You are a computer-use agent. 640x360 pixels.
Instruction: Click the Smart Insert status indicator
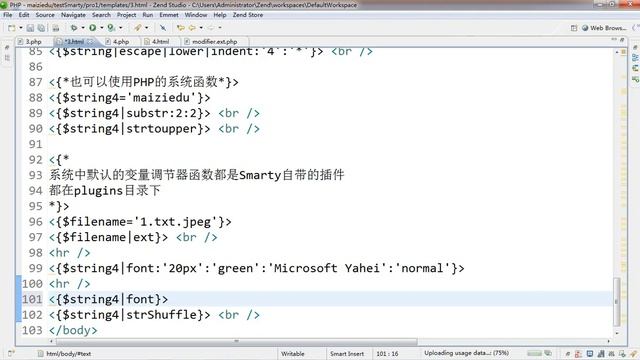click(347, 354)
